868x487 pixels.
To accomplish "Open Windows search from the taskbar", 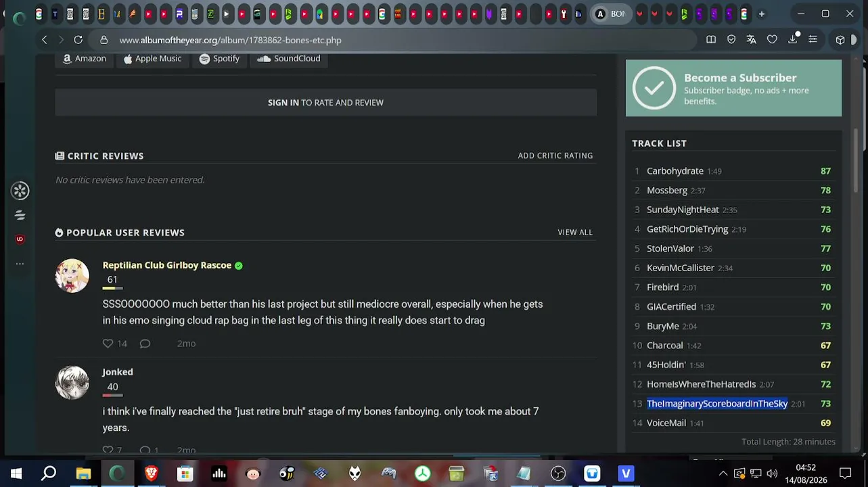I will click(x=49, y=473).
